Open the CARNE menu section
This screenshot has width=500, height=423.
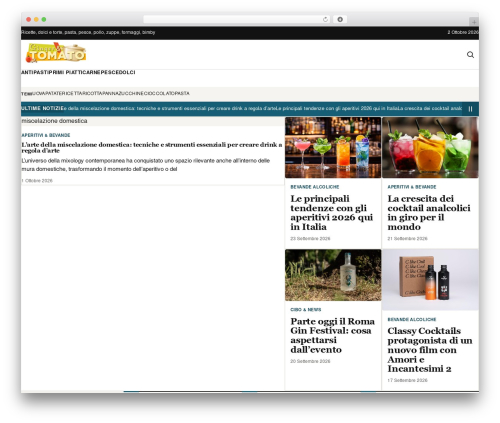92,72
